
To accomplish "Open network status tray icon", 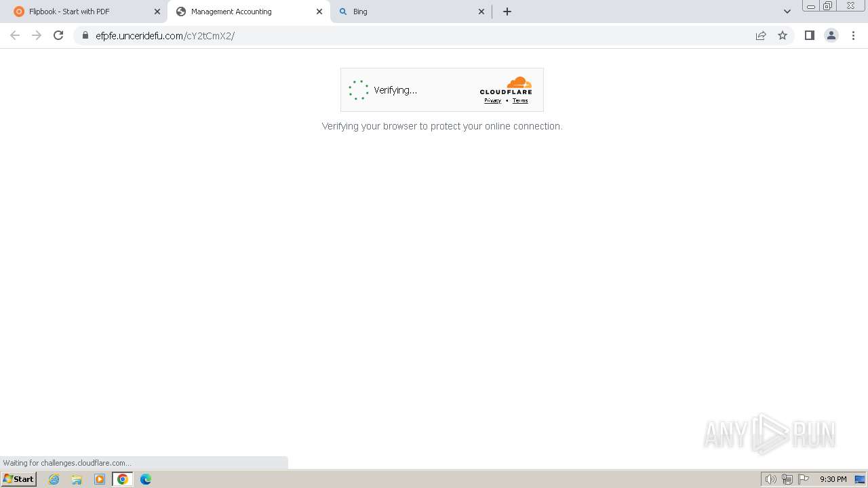I will click(x=787, y=479).
